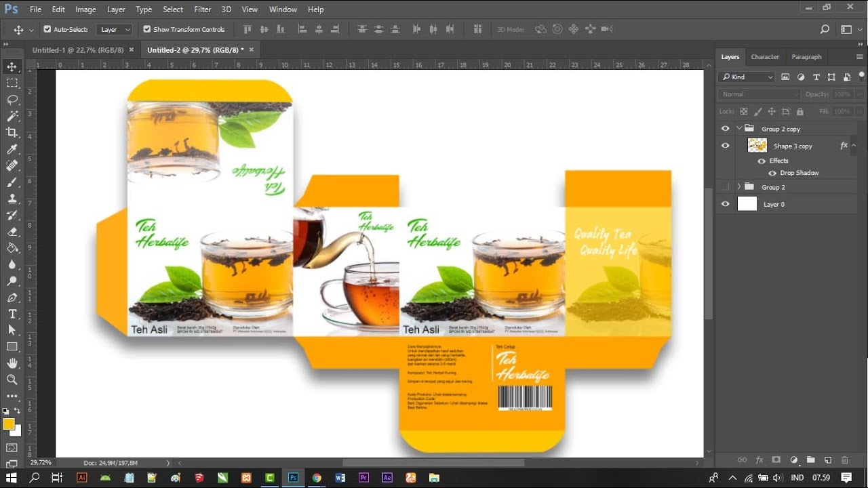Select the Eraser tool
This screenshot has width=868, height=488.
click(x=12, y=232)
